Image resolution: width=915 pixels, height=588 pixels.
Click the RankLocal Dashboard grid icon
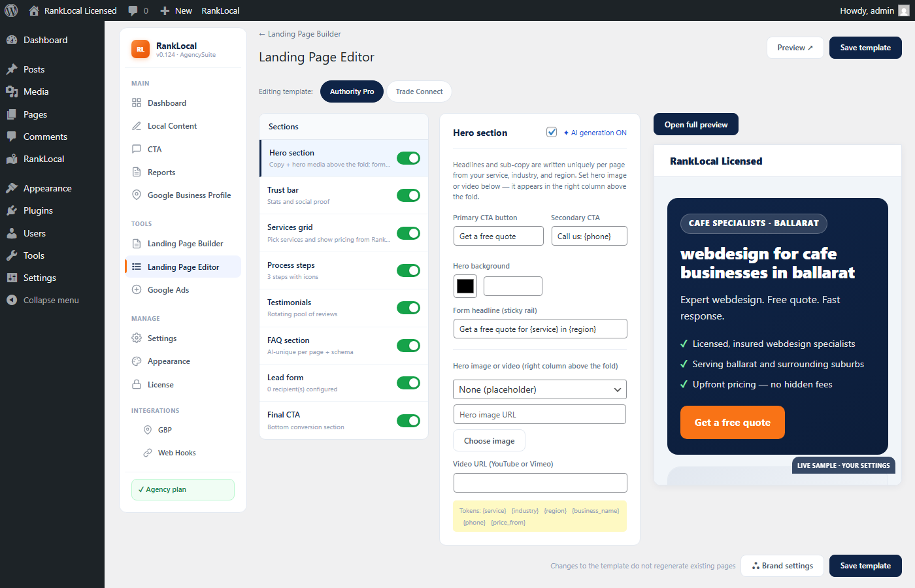click(x=137, y=103)
